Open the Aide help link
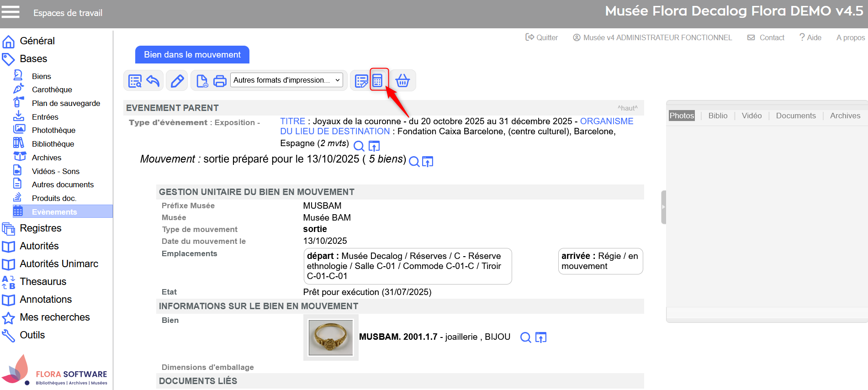868x390 pixels. pyautogui.click(x=810, y=37)
